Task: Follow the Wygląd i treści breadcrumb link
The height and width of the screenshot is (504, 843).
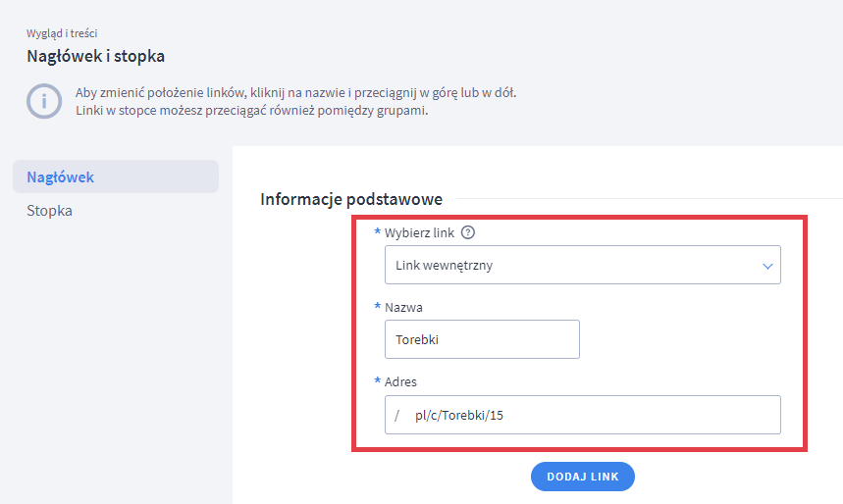Action: click(x=62, y=32)
